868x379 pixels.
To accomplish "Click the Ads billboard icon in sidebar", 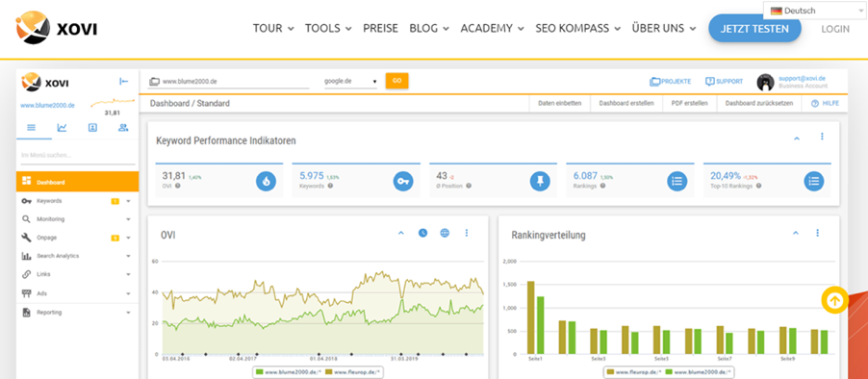I will [x=26, y=293].
